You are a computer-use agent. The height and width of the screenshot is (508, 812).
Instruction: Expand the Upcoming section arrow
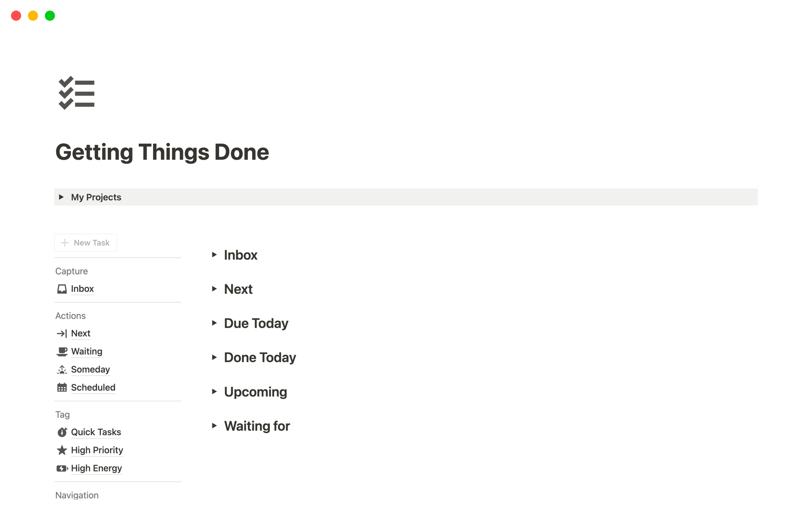(x=214, y=392)
